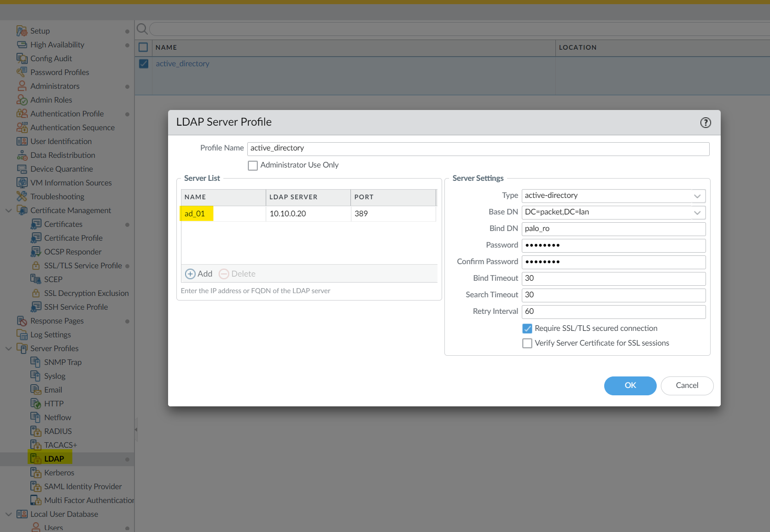
Task: Open the Troubleshooting tool icon
Action: pyautogui.click(x=22, y=196)
